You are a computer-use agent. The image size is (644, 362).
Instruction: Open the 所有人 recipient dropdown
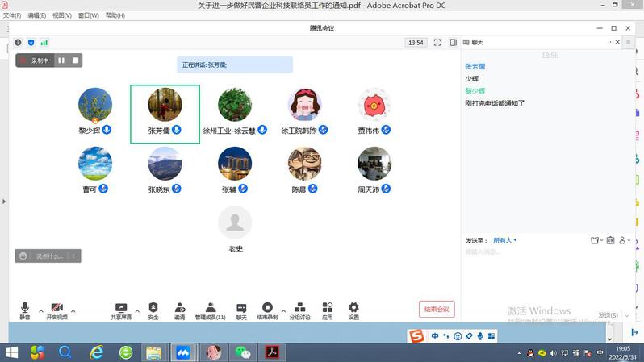504,240
